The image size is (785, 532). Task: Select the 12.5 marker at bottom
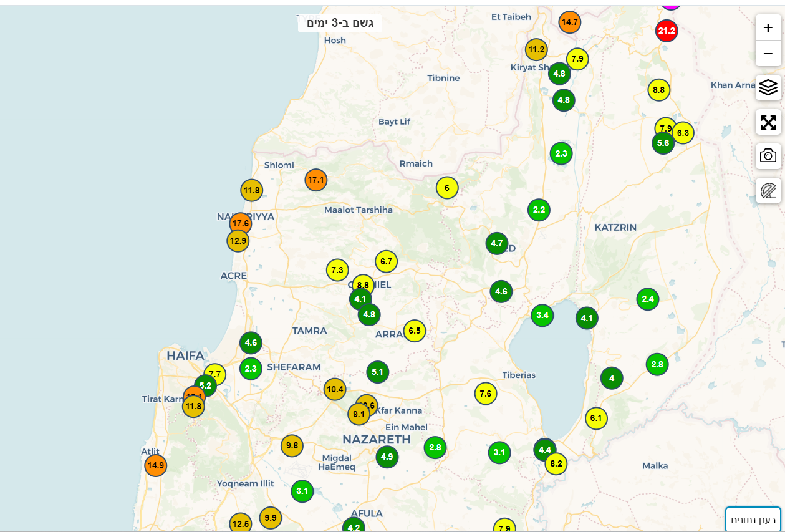240,524
